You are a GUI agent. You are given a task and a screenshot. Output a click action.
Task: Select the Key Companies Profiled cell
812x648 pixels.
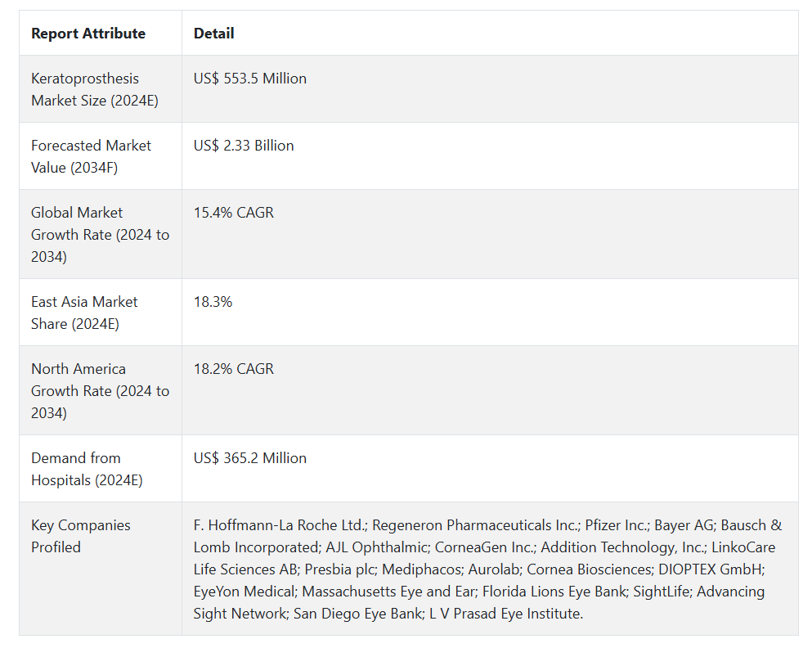80,536
